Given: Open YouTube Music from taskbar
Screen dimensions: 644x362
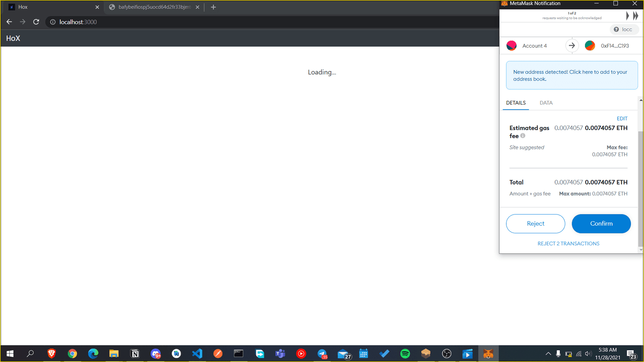Looking at the screenshot, I should (x=301, y=354).
